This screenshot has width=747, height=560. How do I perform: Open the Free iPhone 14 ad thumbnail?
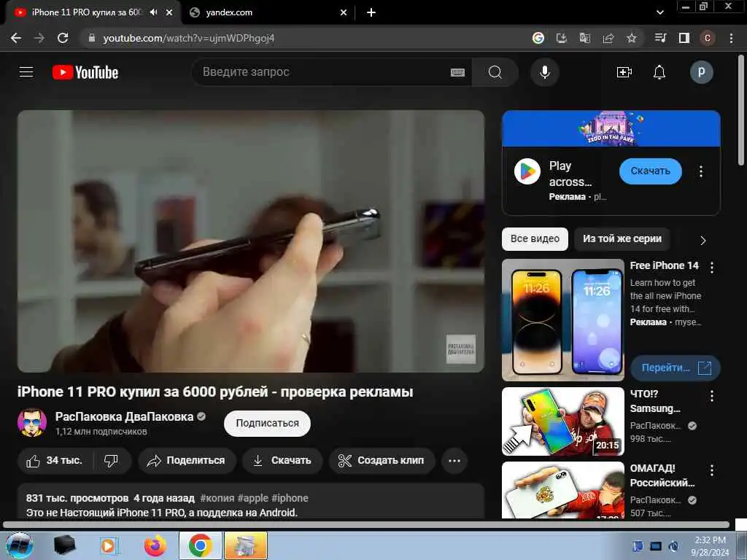[x=563, y=320]
